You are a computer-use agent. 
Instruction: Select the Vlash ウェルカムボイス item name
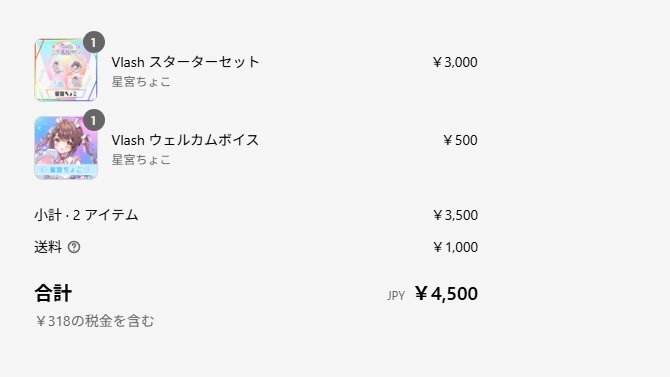(x=185, y=140)
